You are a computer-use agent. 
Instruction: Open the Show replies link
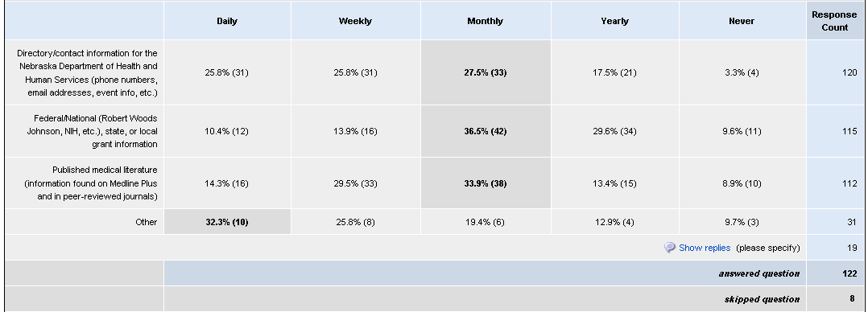coord(705,248)
